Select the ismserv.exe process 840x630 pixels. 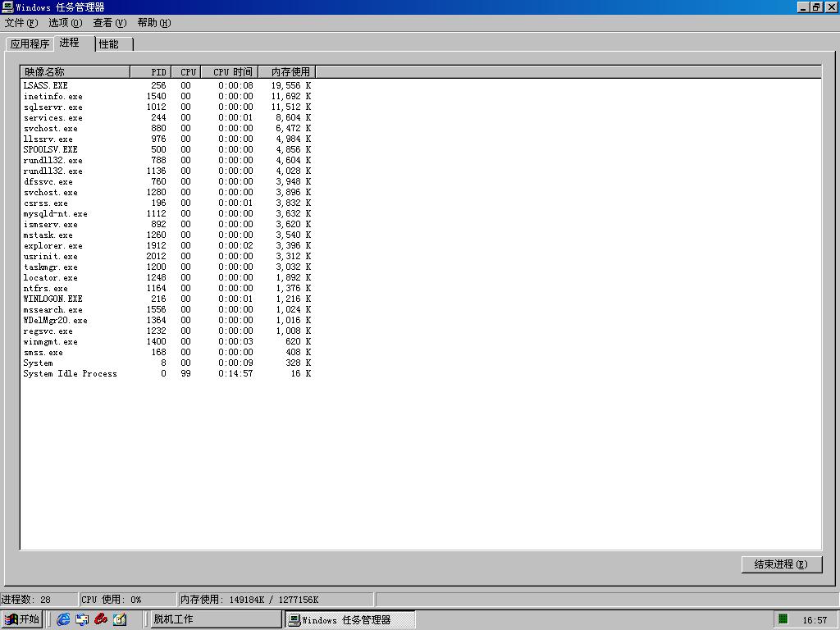coord(167,225)
